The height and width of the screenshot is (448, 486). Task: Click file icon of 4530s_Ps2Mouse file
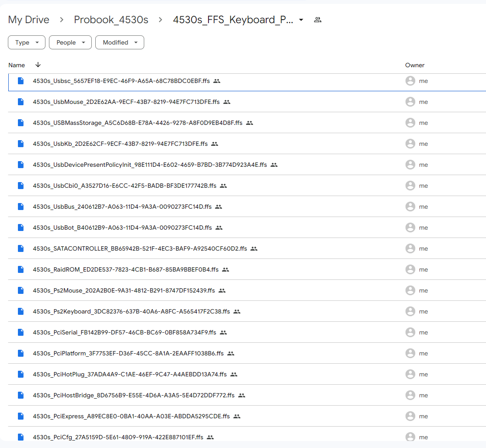(21, 290)
